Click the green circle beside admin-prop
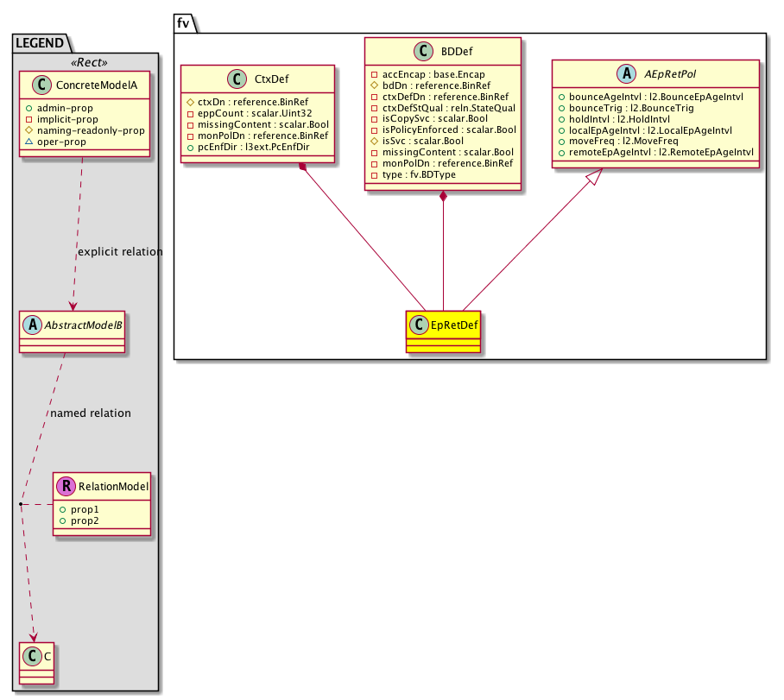Image resolution: width=784 pixels, height=700 pixels. click(28, 107)
